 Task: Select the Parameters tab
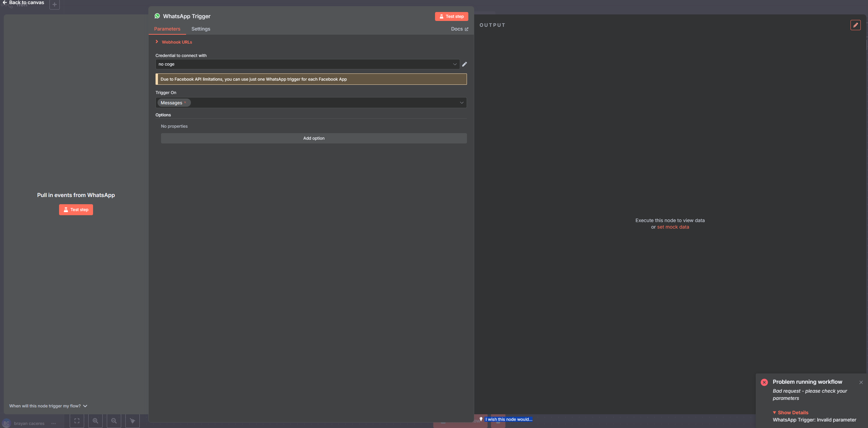167,29
